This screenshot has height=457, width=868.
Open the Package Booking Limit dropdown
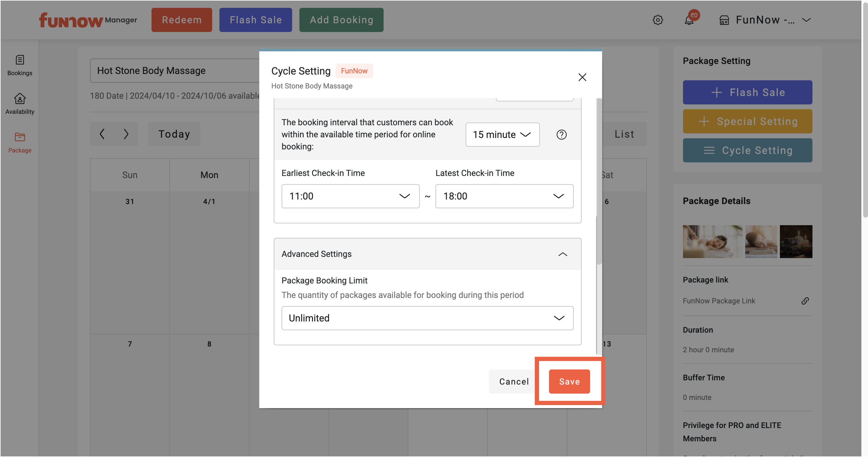click(x=427, y=318)
